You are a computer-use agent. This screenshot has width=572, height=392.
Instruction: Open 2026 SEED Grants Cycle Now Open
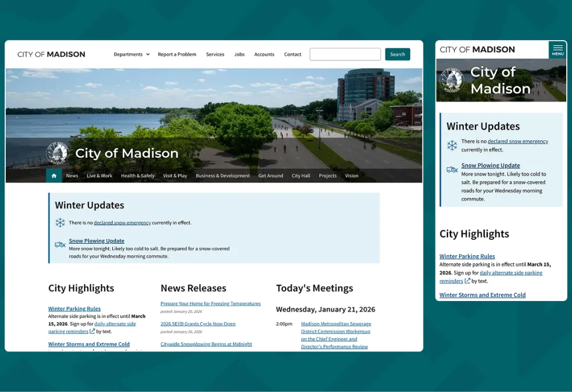198,324
